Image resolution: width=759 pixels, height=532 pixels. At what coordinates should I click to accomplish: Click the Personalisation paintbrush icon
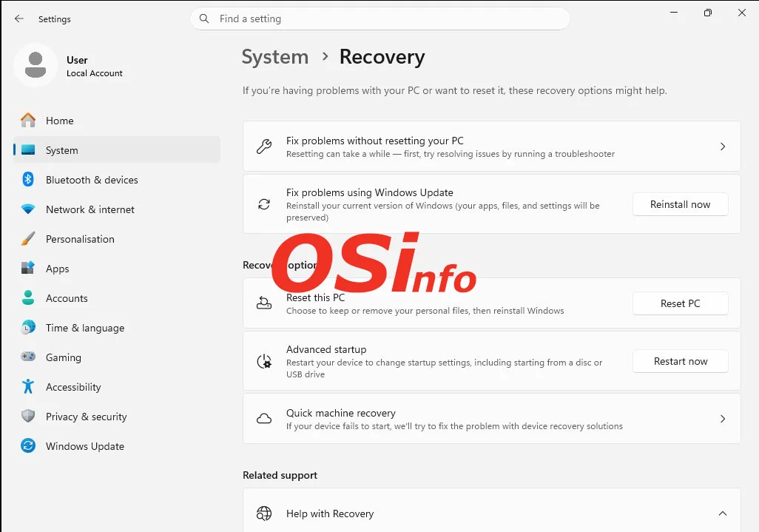(x=28, y=239)
